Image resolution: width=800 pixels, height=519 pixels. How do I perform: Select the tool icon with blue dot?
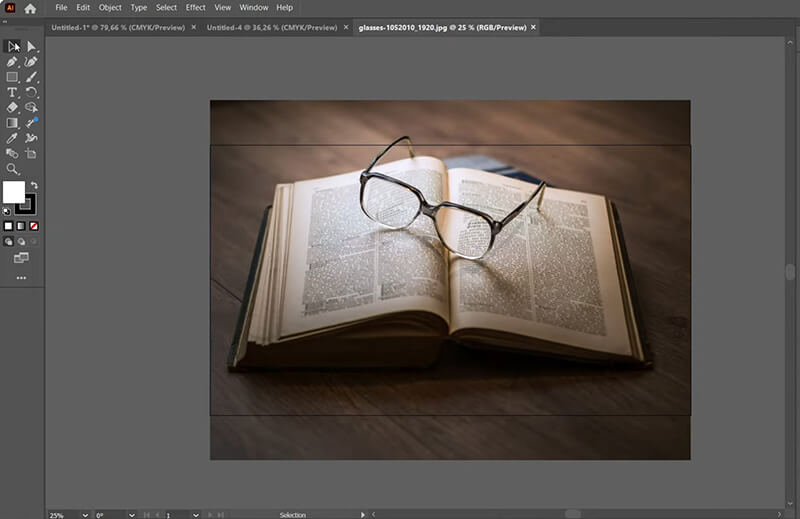[31, 122]
